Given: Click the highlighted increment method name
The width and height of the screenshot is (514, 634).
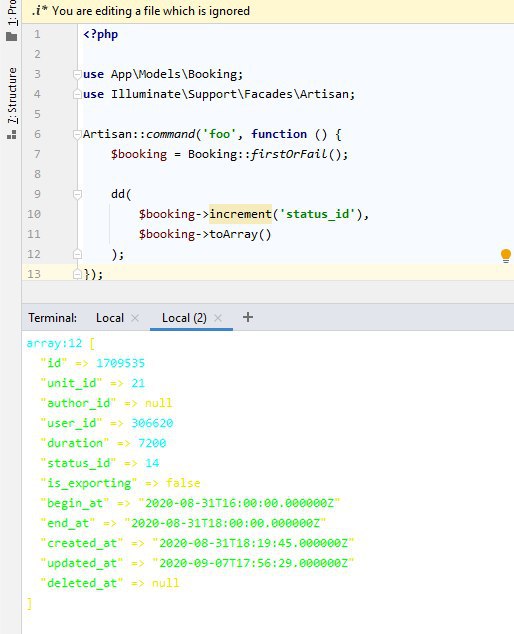Looking at the screenshot, I should coord(240,214).
